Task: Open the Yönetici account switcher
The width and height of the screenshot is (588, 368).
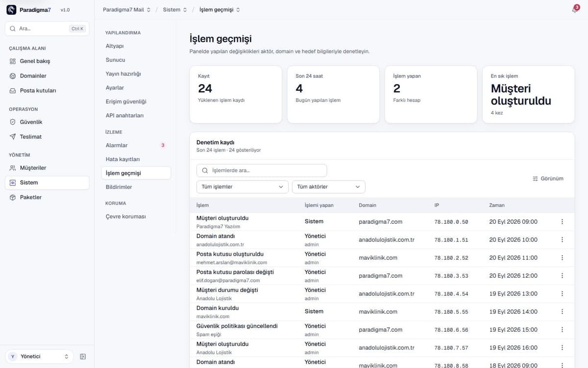Action: click(39, 357)
